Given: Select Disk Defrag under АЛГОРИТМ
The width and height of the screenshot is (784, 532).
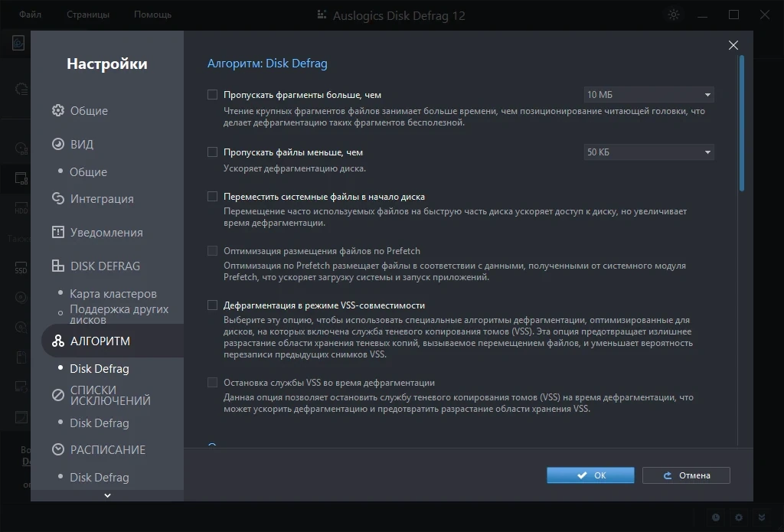Looking at the screenshot, I should [99, 368].
